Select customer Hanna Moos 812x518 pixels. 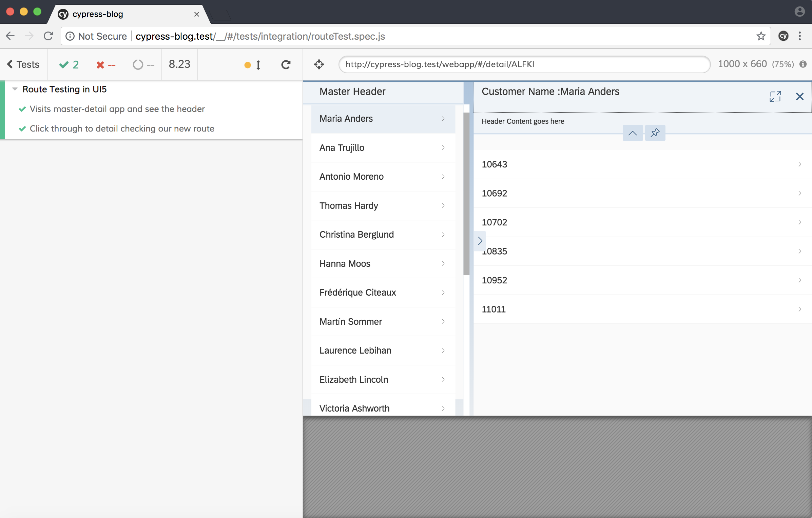(383, 264)
